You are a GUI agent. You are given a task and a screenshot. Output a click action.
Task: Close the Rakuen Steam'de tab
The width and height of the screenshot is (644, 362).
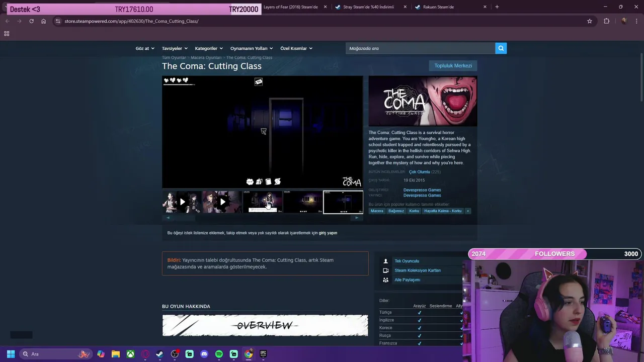(485, 7)
